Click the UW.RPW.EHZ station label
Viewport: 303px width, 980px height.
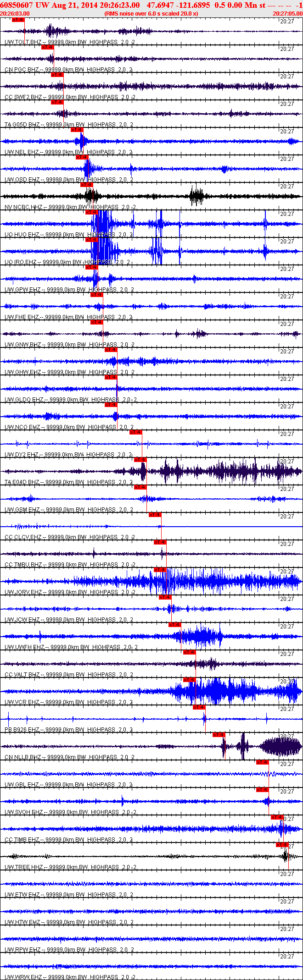coord(22,950)
